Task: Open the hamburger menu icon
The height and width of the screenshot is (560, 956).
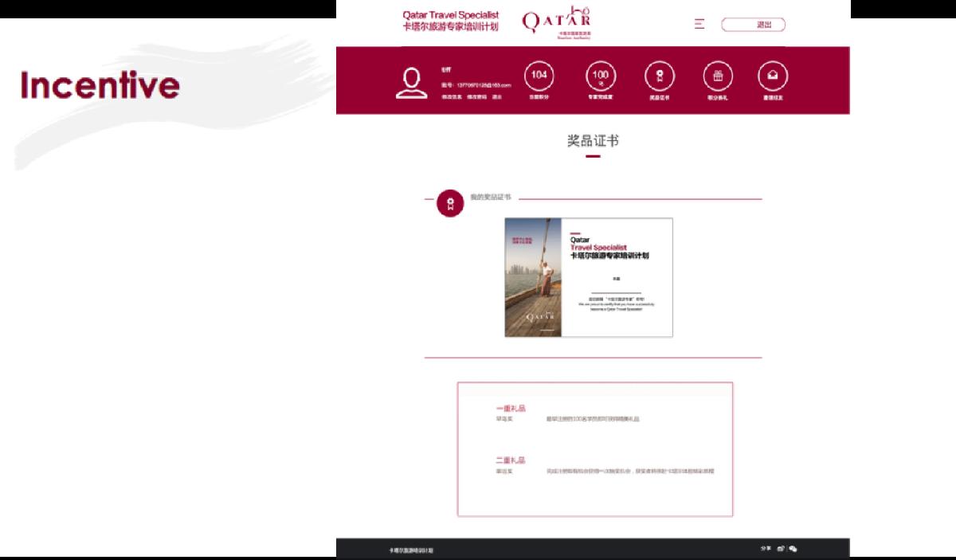Action: pos(699,24)
